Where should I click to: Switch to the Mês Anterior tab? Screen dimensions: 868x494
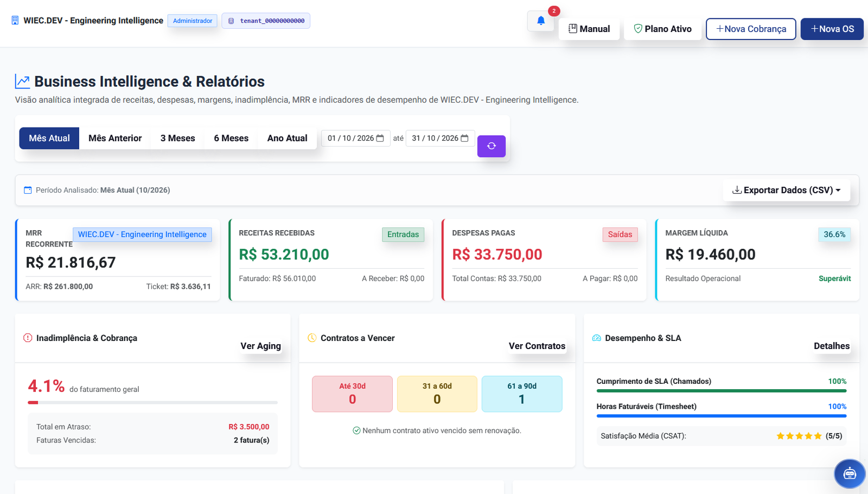115,138
